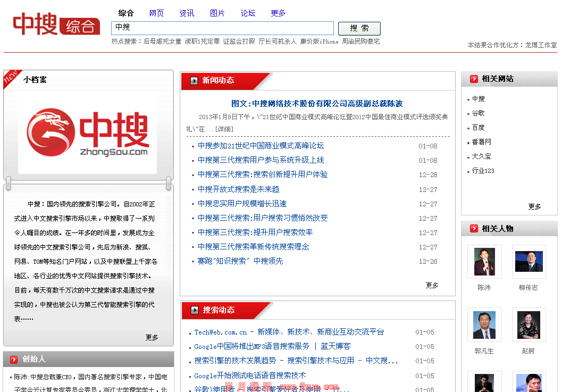Screen dimensions: 562x392
Task: Open headline 图文:中搜网络技术股份有限公司高级副总裁陈波
Action: click(x=317, y=104)
